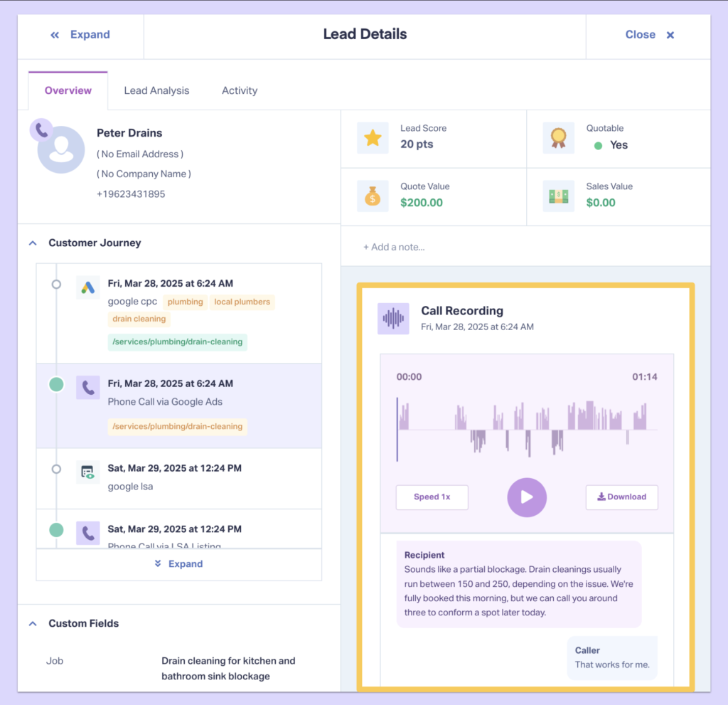Click the Sales Value cash icon
Screen dimensions: 728x705
coord(559,196)
